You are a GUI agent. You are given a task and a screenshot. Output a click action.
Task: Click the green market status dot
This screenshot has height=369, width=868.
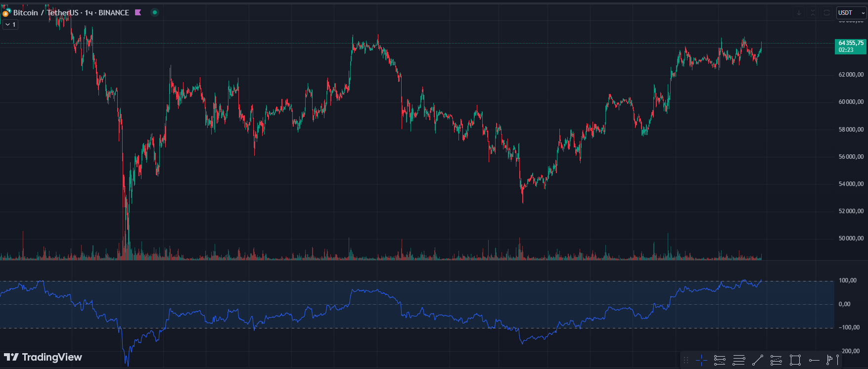[x=155, y=12]
